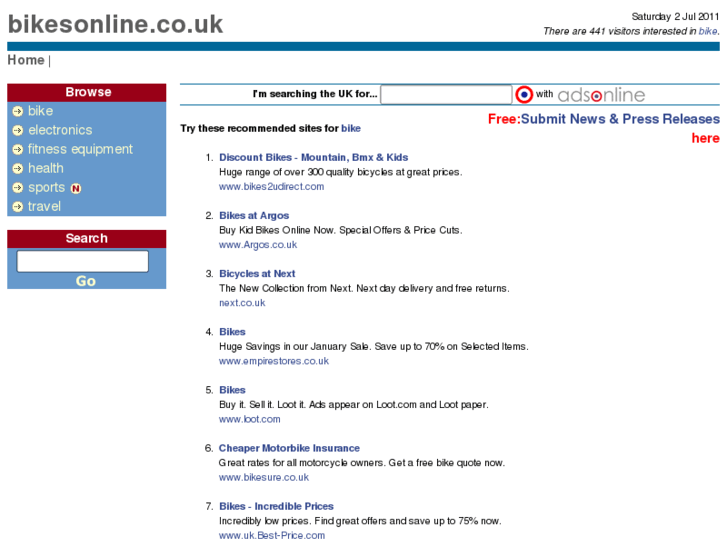Visit next.co.uk link
This screenshot has height=545, width=727.
click(242, 303)
